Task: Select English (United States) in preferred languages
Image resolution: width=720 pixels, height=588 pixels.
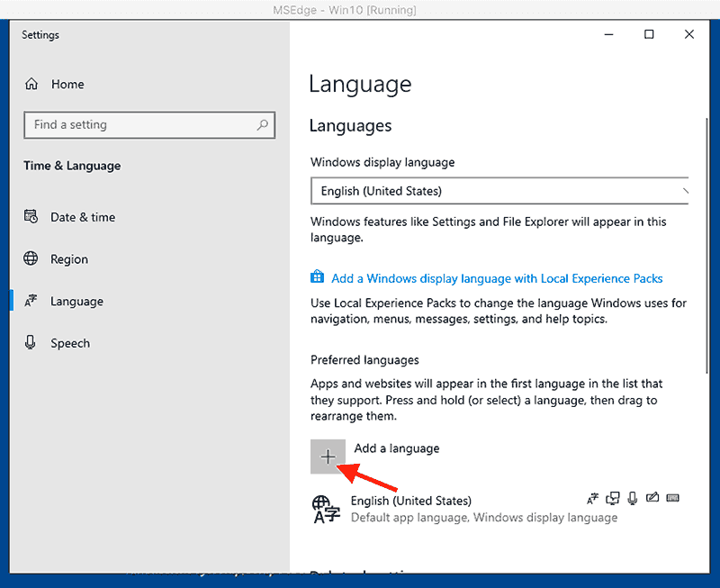Action: click(x=410, y=501)
